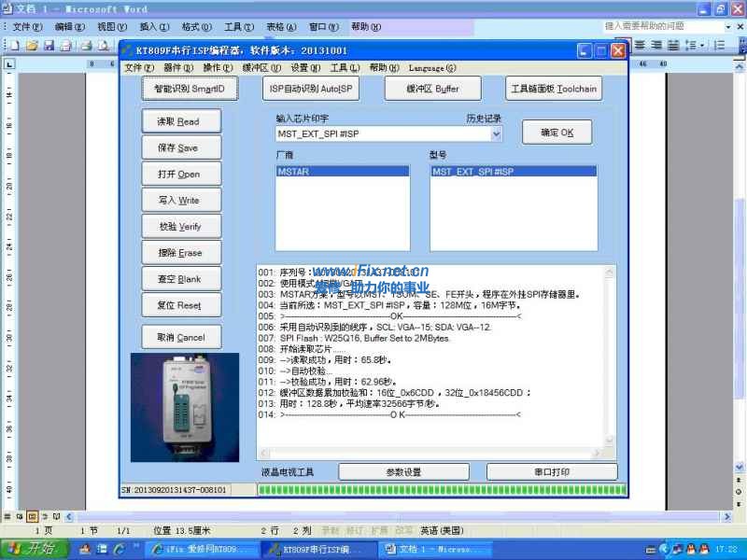This screenshot has width=747, height=560.
Task: Click the 复位 Reset button
Action: (181, 304)
